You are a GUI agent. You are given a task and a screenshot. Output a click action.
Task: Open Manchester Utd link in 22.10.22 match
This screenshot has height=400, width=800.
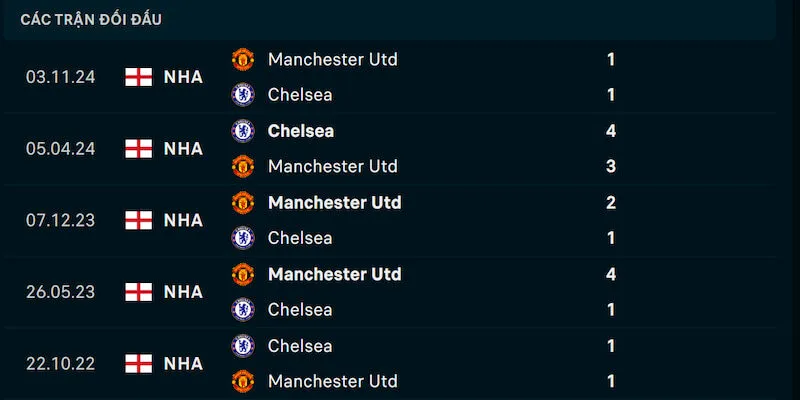[x=332, y=381]
